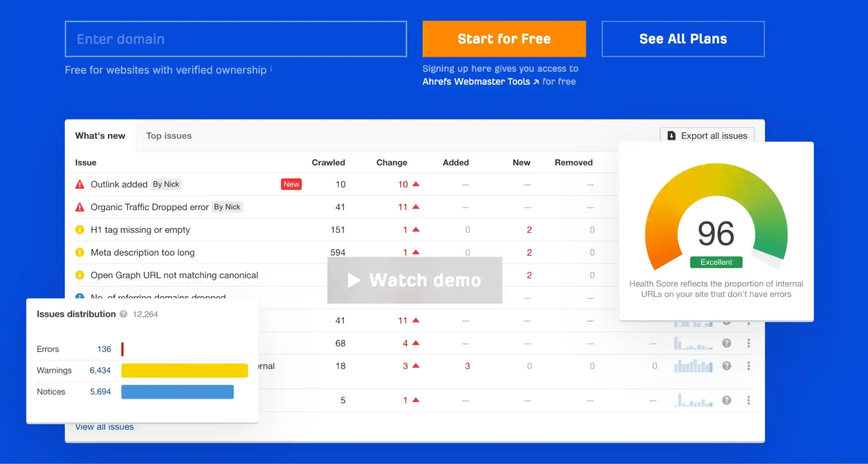Click the Issue column header
Viewport: 868px width, 464px height.
86,162
